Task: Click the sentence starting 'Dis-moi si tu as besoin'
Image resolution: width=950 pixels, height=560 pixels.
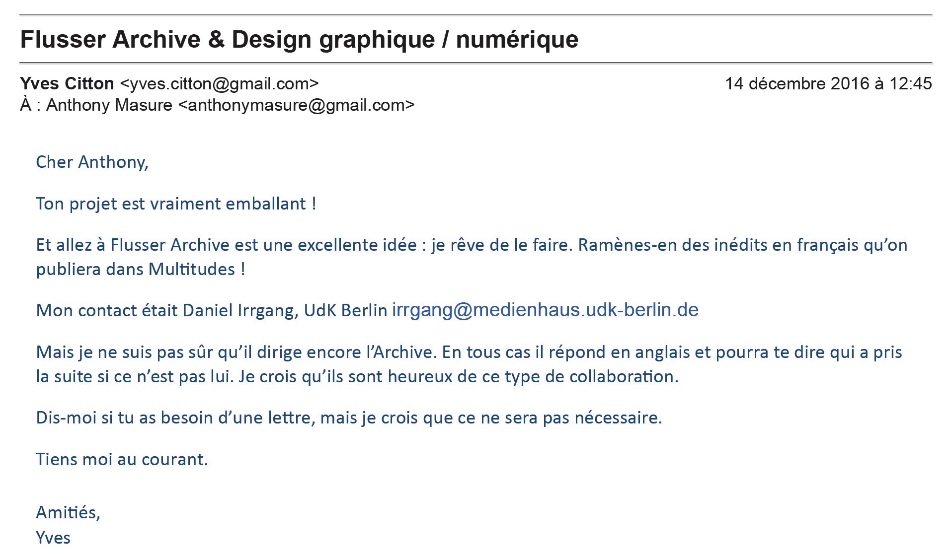Action: (x=349, y=418)
